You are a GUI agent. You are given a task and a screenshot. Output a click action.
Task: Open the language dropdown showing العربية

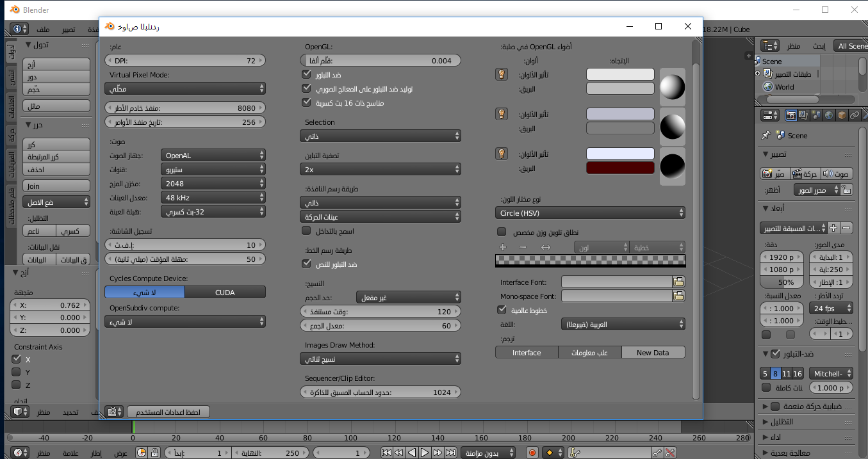point(623,324)
